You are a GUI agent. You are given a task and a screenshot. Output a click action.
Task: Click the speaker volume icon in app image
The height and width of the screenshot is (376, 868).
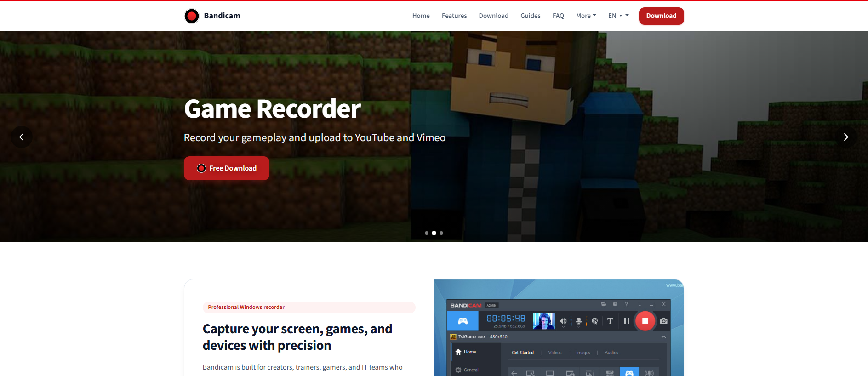point(563,321)
